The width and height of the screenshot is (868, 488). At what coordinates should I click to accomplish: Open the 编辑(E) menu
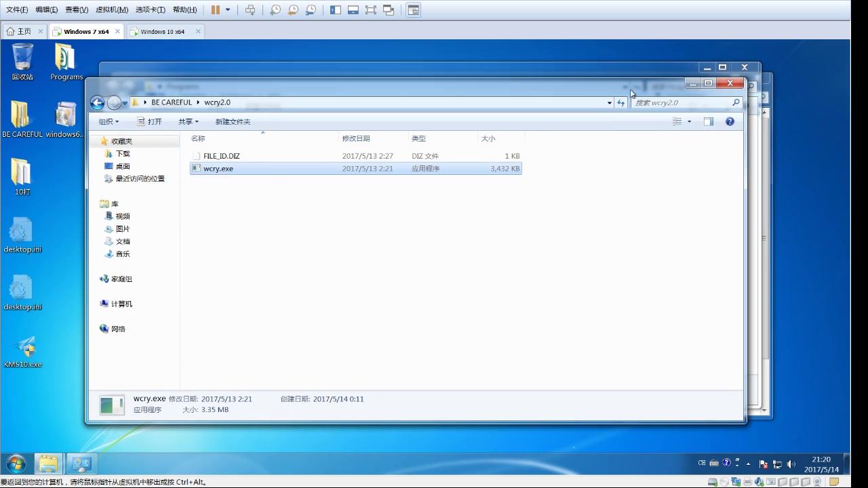47,10
